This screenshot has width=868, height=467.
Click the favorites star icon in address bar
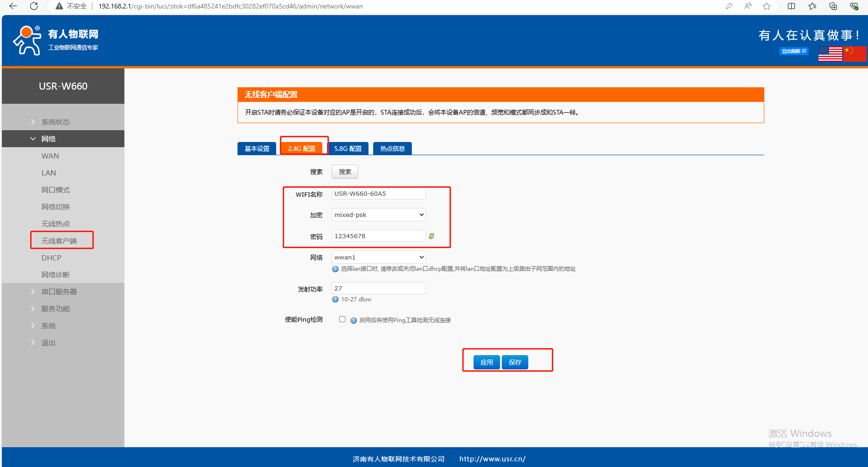[x=767, y=6]
